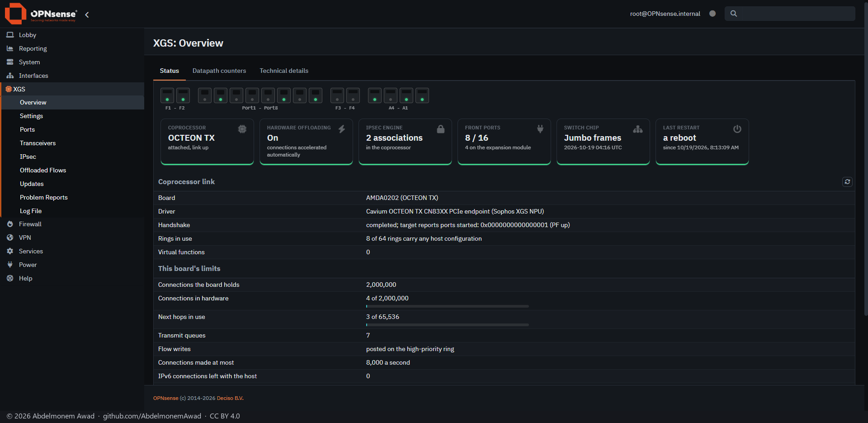
Task: Refresh the Coprocessor link section
Action: tap(847, 181)
